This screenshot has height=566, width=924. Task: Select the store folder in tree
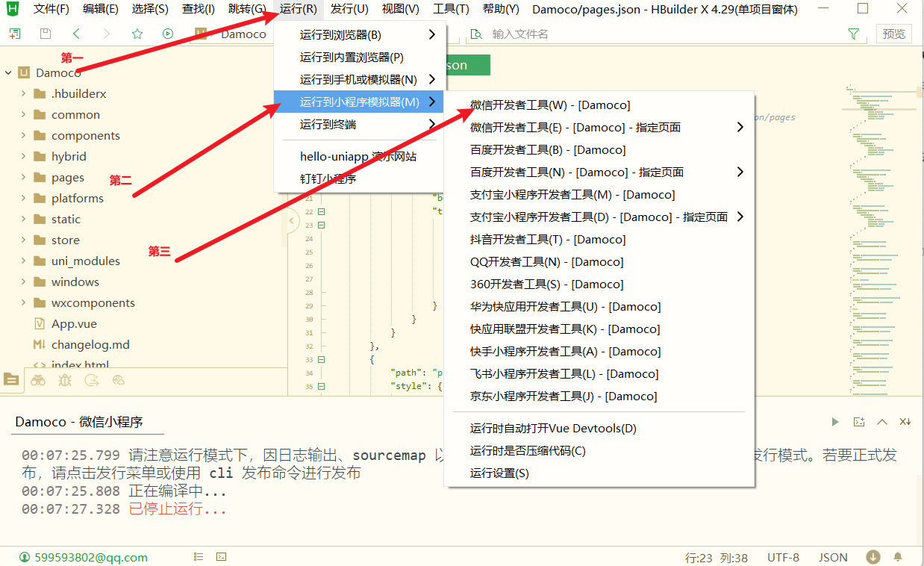click(66, 240)
